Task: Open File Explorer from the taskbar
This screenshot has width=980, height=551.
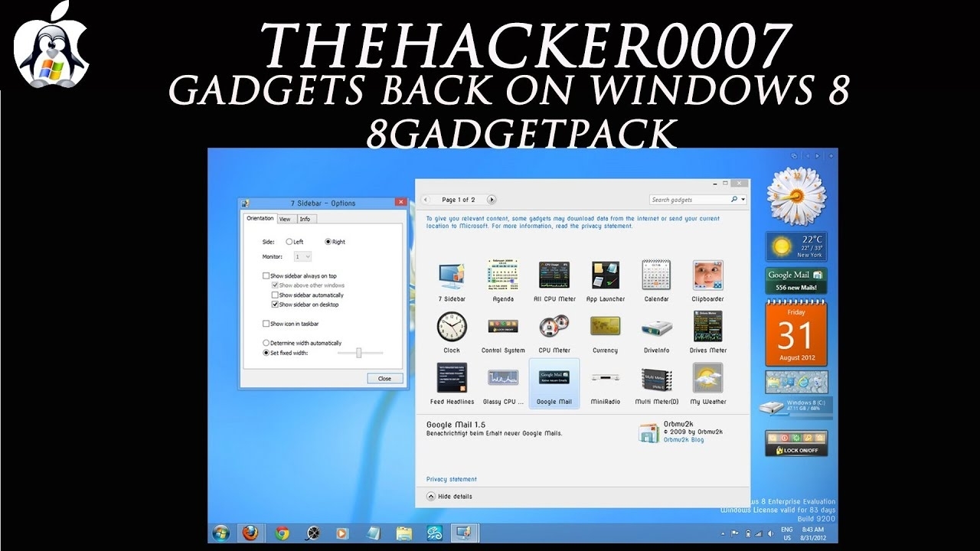Action: (x=404, y=533)
